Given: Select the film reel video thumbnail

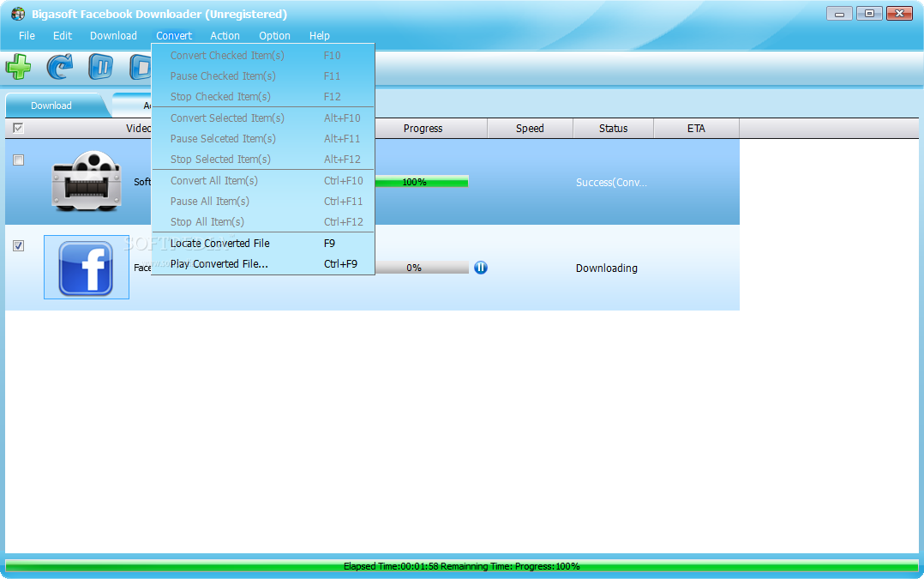Looking at the screenshot, I should 87,182.
